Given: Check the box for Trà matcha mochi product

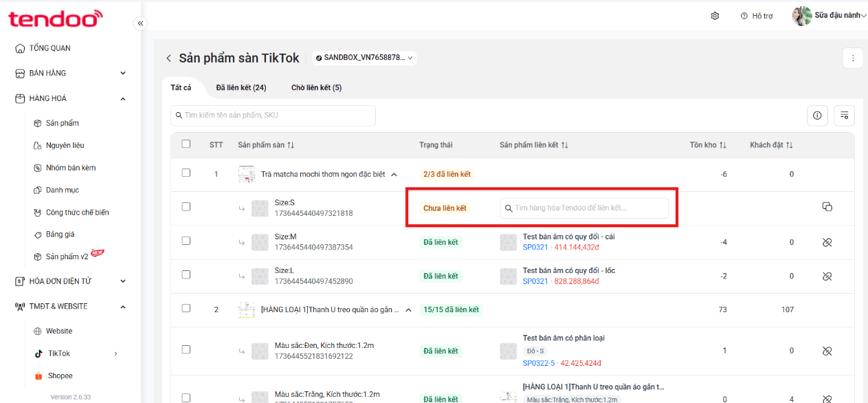Looking at the screenshot, I should click(x=186, y=173).
